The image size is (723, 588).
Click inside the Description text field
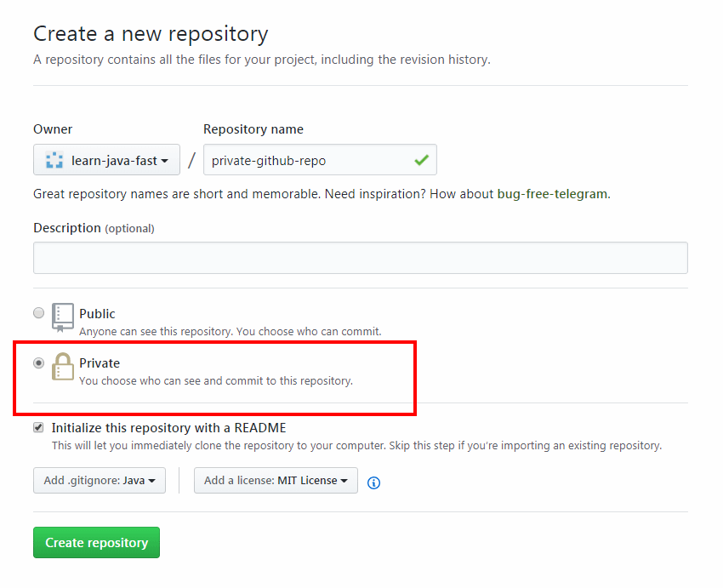tap(360, 257)
